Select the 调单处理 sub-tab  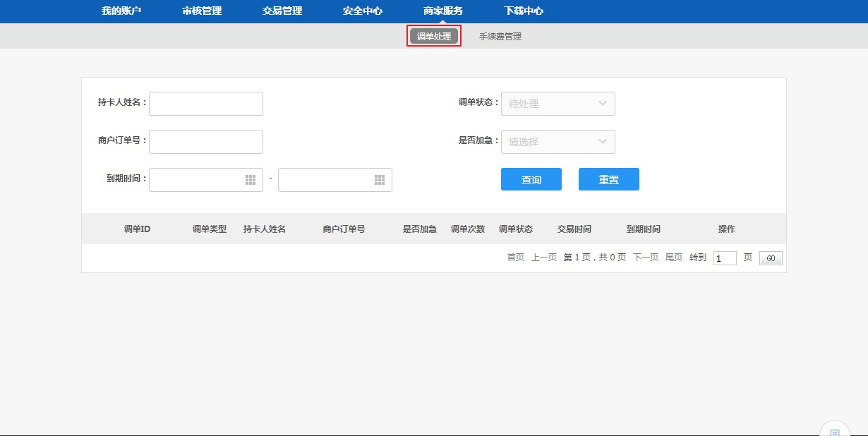pyautogui.click(x=433, y=37)
